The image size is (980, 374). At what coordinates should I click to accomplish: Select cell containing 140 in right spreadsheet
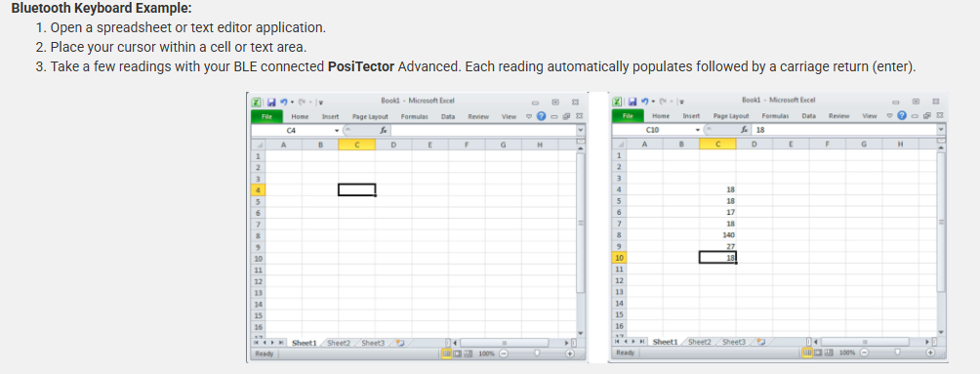[x=717, y=234]
